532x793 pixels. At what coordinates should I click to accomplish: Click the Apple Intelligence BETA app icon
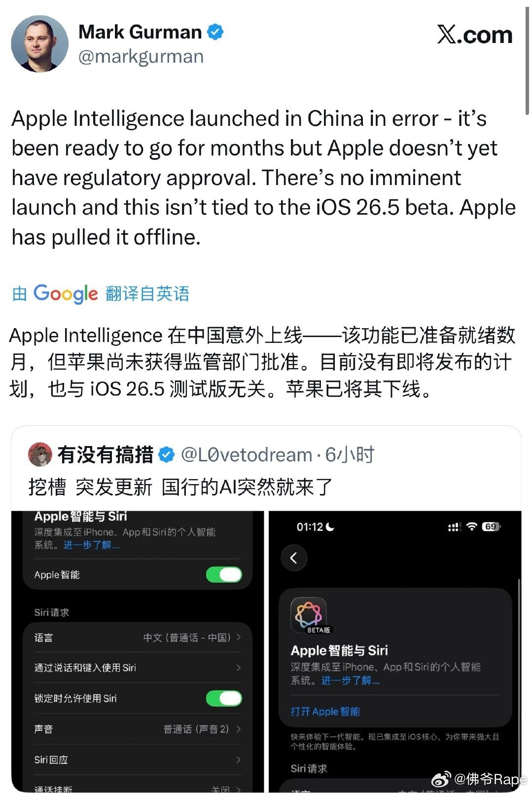tap(309, 615)
